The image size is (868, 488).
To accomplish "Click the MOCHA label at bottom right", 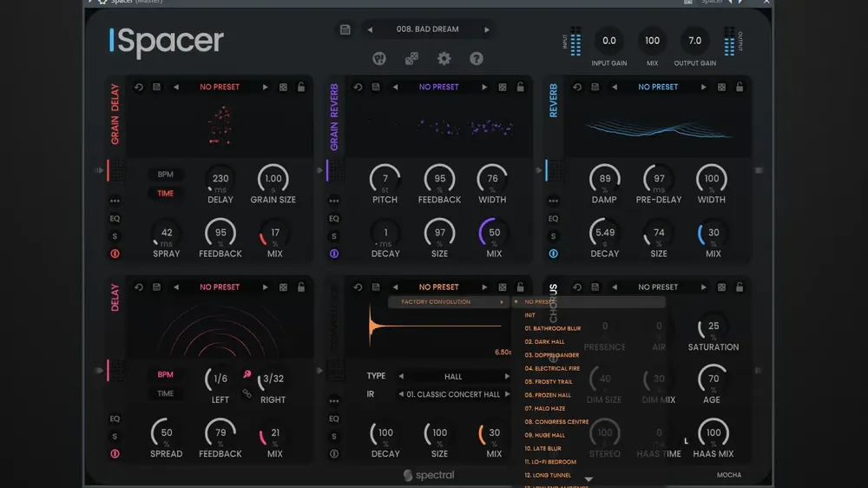I will pyautogui.click(x=729, y=475).
